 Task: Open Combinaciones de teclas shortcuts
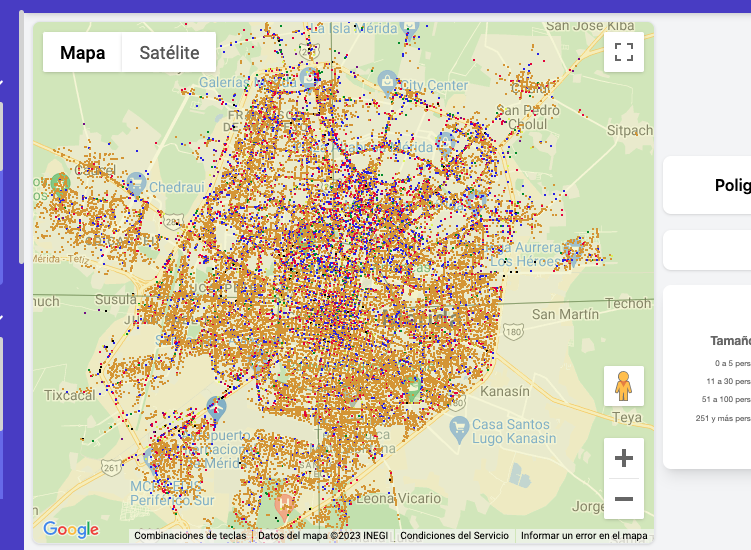[190, 536]
